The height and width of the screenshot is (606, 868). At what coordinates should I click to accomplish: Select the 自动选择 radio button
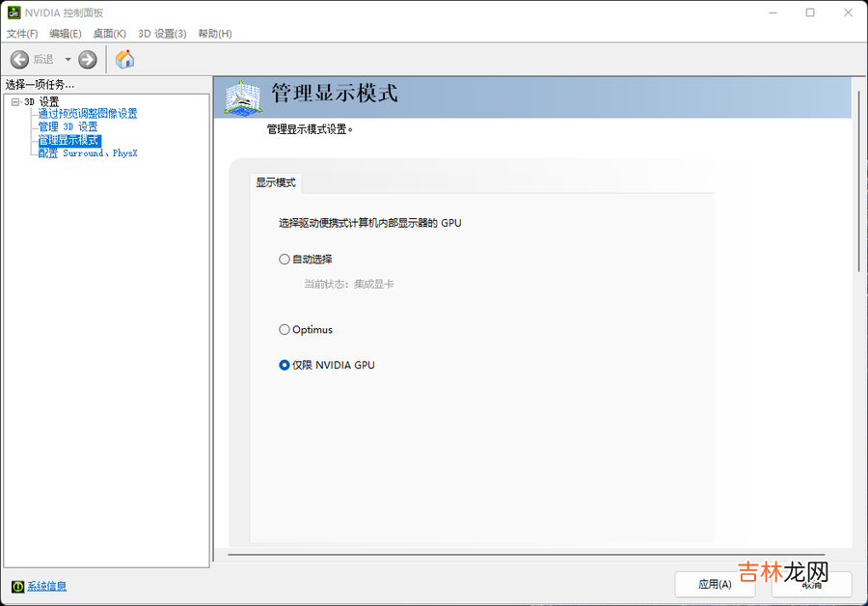285,259
